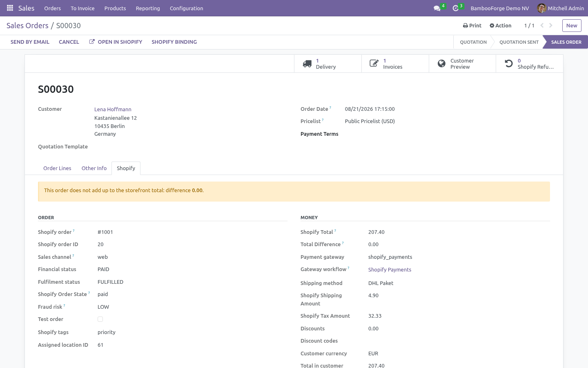Open the Products menu
Viewport: 588px width, 368px height.
[115, 8]
